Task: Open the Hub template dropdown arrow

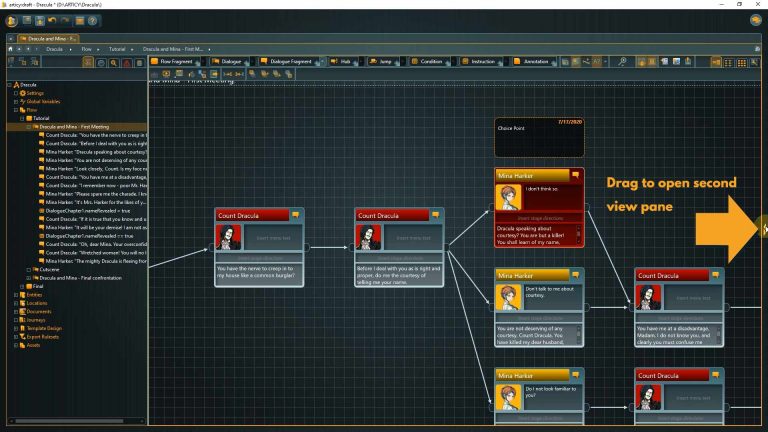Action: (361, 62)
